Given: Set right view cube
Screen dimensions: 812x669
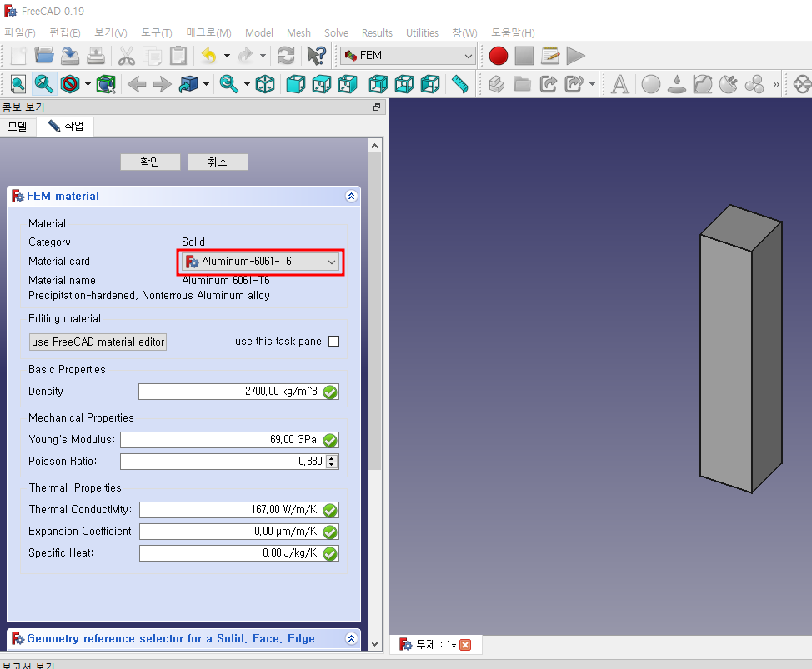Looking at the screenshot, I should coord(348,84).
